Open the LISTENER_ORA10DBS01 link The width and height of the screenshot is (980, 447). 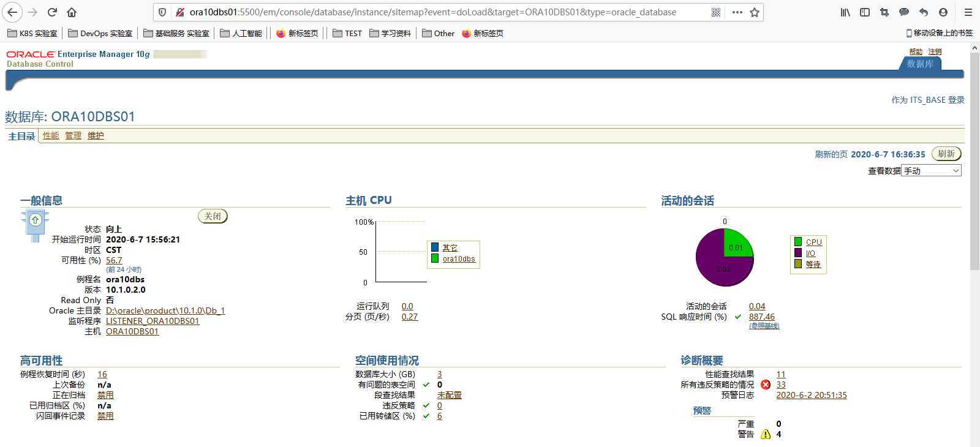(153, 321)
